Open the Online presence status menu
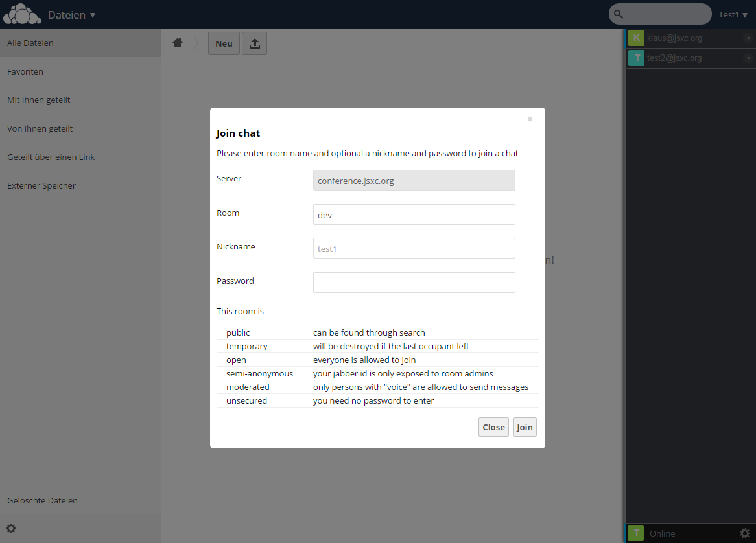 662,533
